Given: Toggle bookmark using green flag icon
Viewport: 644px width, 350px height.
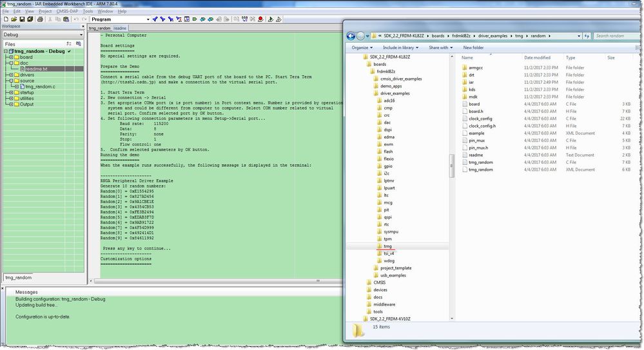Looking at the screenshot, I should click(194, 19).
